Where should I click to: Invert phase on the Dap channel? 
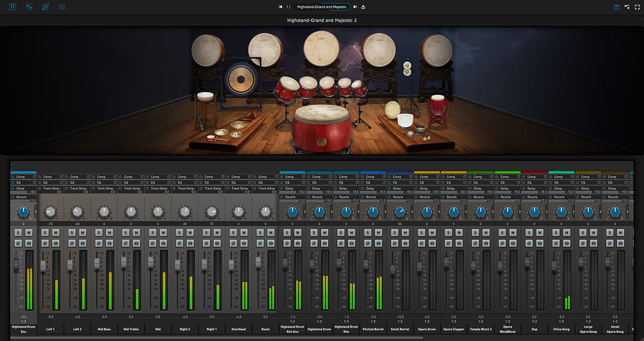pos(529,243)
